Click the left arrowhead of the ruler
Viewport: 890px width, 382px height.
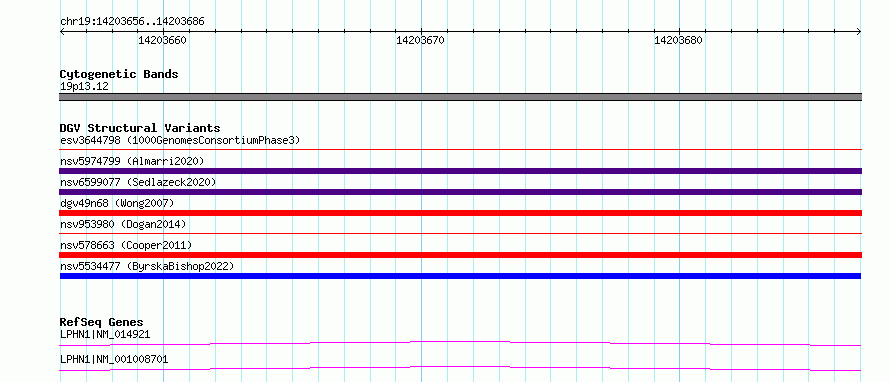(x=62, y=32)
